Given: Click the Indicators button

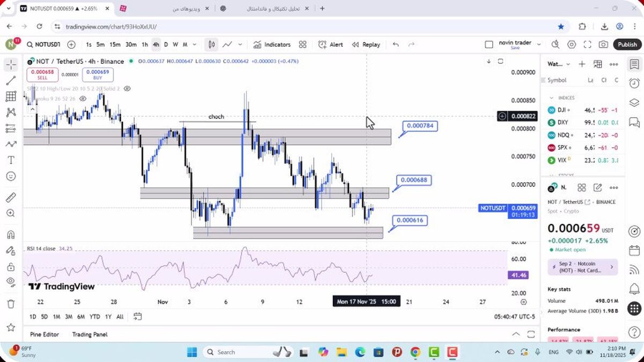Looking at the screenshot, I should (x=272, y=45).
